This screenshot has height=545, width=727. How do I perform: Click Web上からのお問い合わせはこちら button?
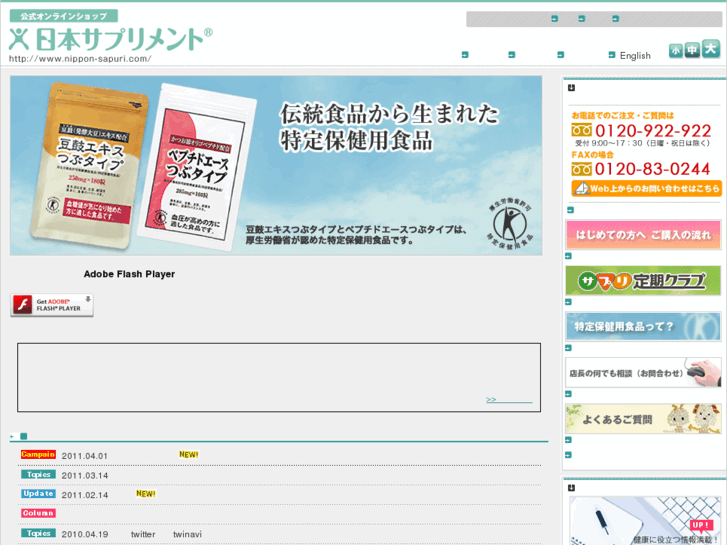point(646,188)
